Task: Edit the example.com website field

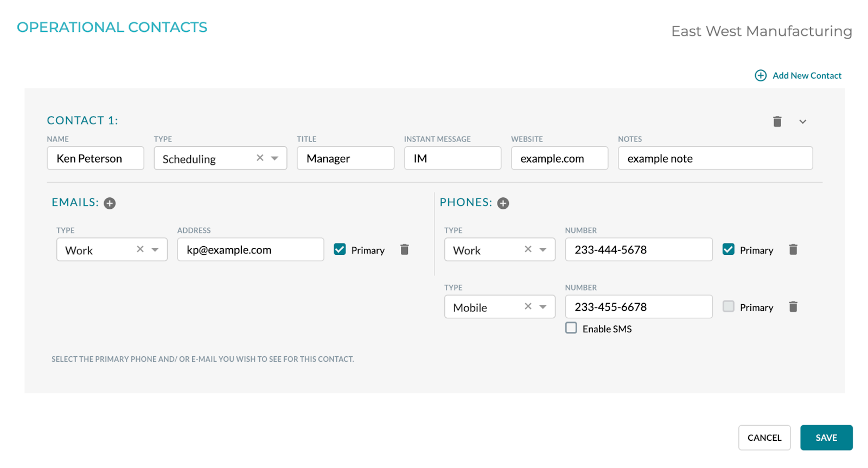Action: (x=559, y=158)
